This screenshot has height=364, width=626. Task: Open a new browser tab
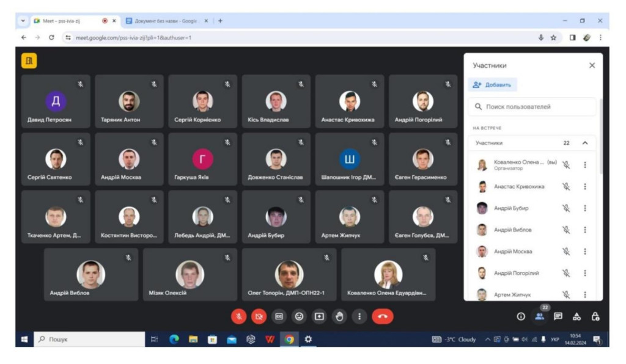click(x=220, y=21)
